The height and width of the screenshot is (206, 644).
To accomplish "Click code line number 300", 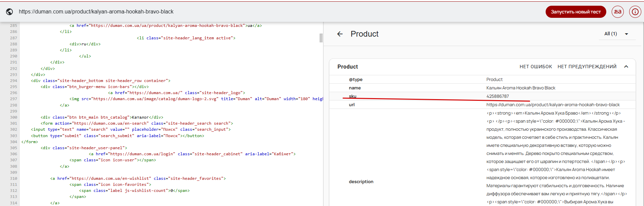I will tap(13, 117).
